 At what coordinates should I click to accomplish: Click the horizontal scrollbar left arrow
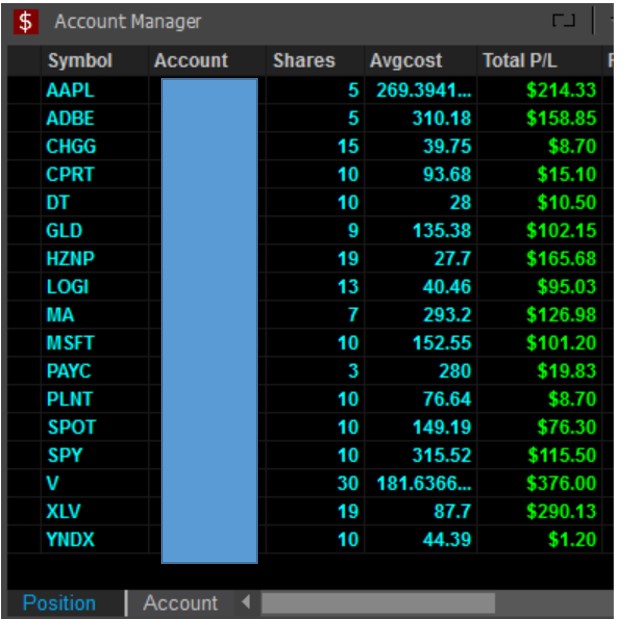click(x=244, y=603)
